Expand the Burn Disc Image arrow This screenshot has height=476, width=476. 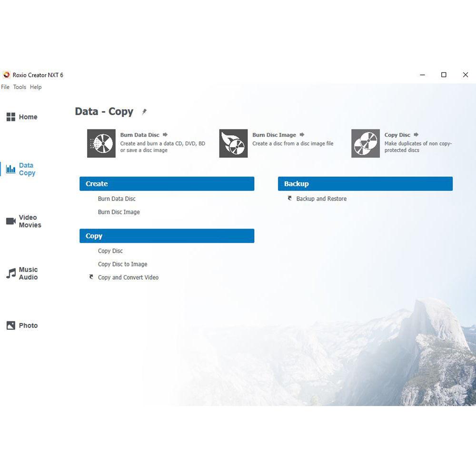(302, 134)
